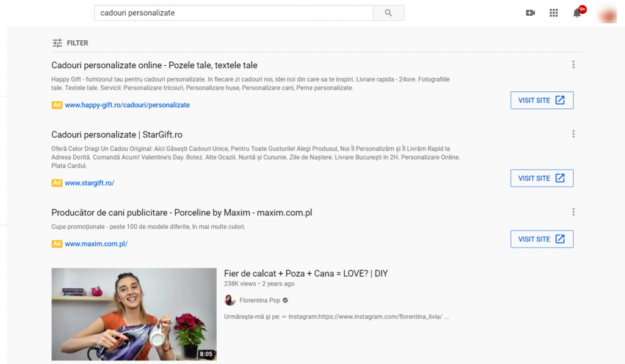Open the notifications bell

577,13
